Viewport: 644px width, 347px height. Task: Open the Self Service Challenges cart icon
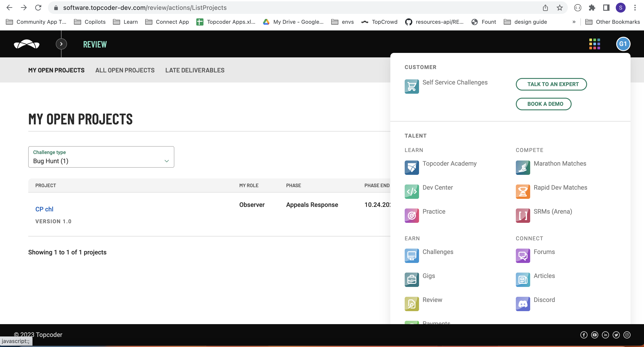[x=411, y=87]
